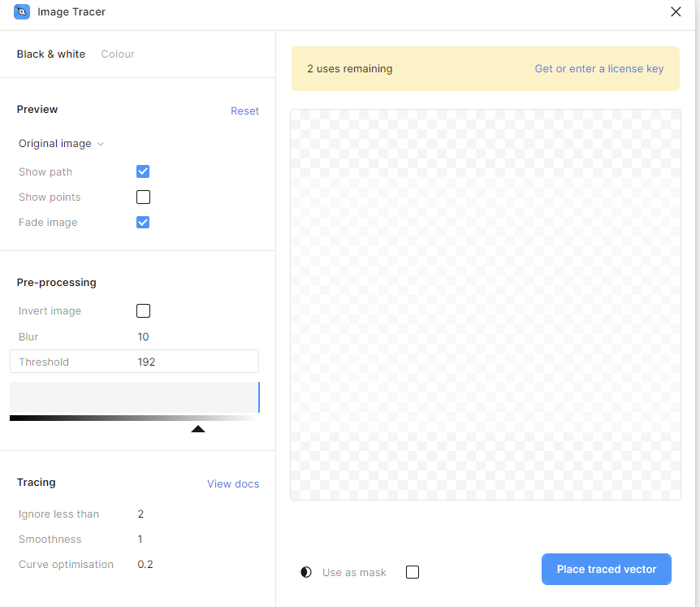Click the Threshold value field showing 192

click(134, 362)
